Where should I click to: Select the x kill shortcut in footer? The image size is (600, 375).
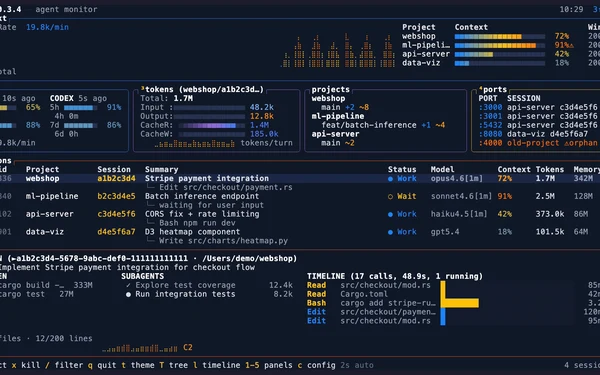pyautogui.click(x=26, y=365)
